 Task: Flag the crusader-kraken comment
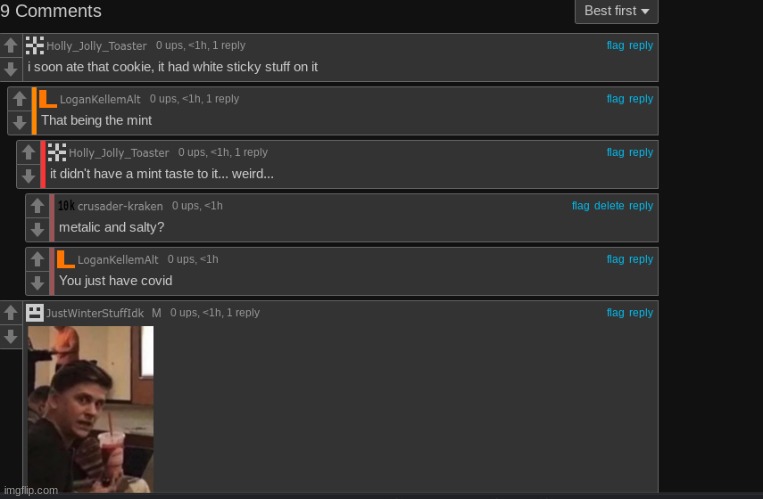pyautogui.click(x=581, y=205)
